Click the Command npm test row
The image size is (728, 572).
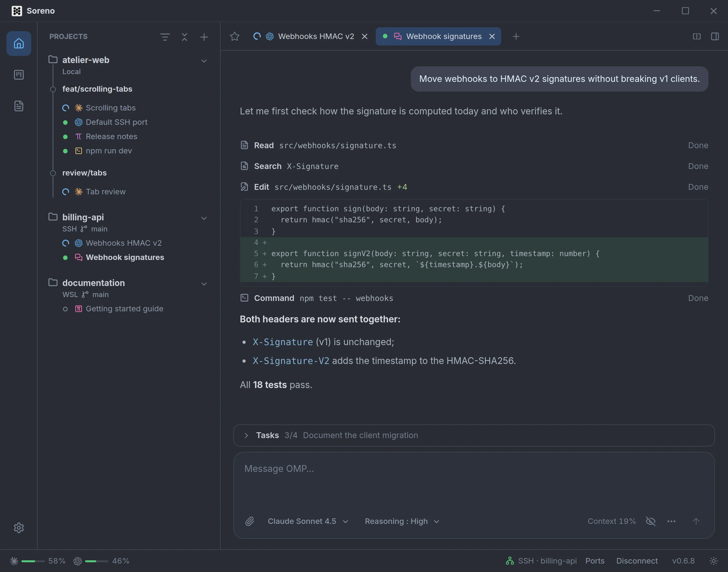point(474,298)
